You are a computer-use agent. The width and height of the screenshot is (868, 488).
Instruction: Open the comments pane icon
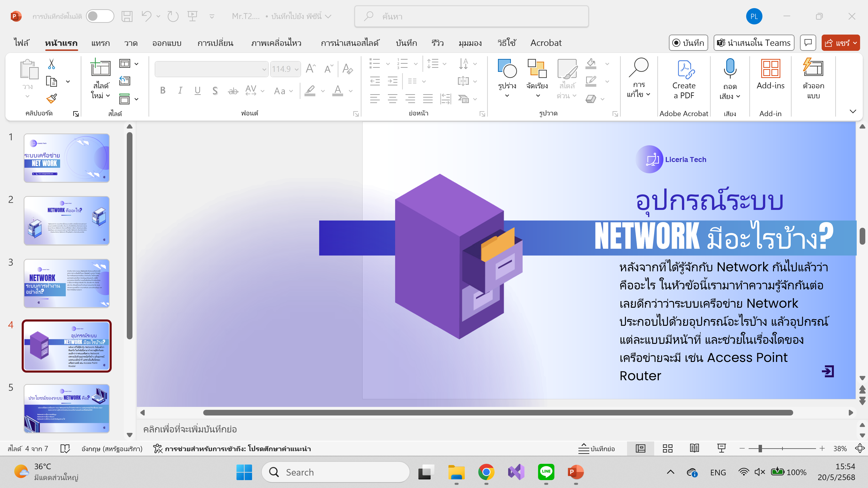tap(808, 43)
